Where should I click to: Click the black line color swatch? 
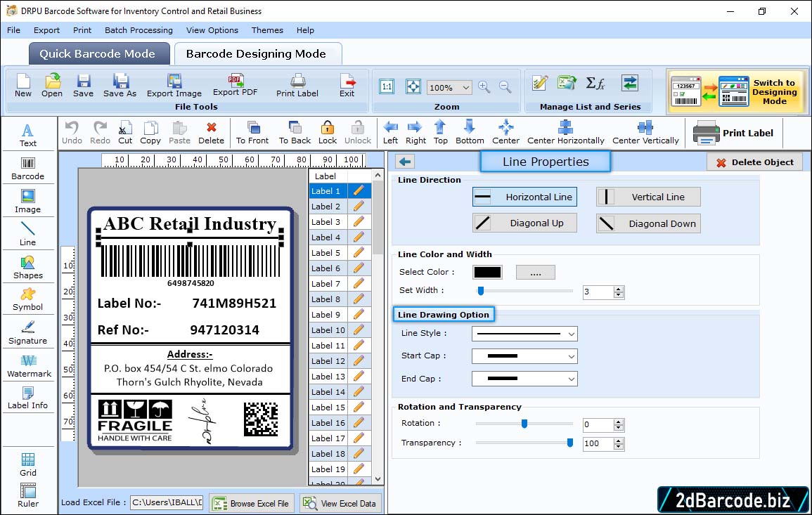487,272
